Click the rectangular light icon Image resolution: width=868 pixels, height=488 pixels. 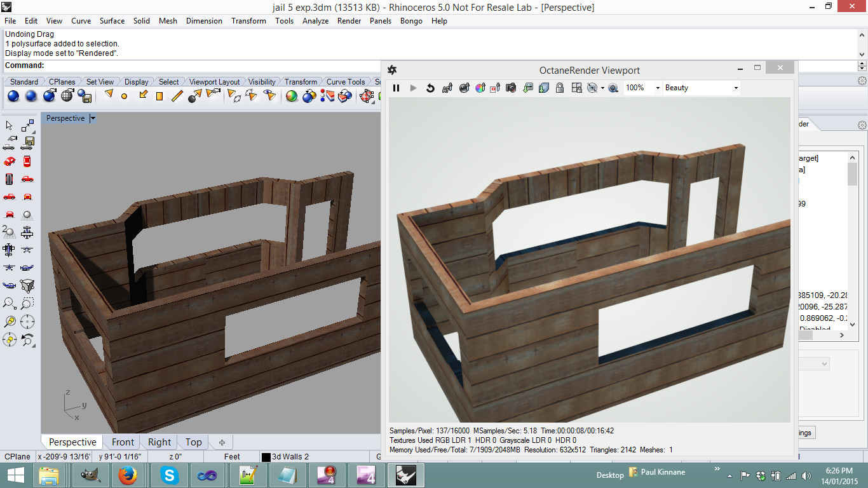click(159, 97)
